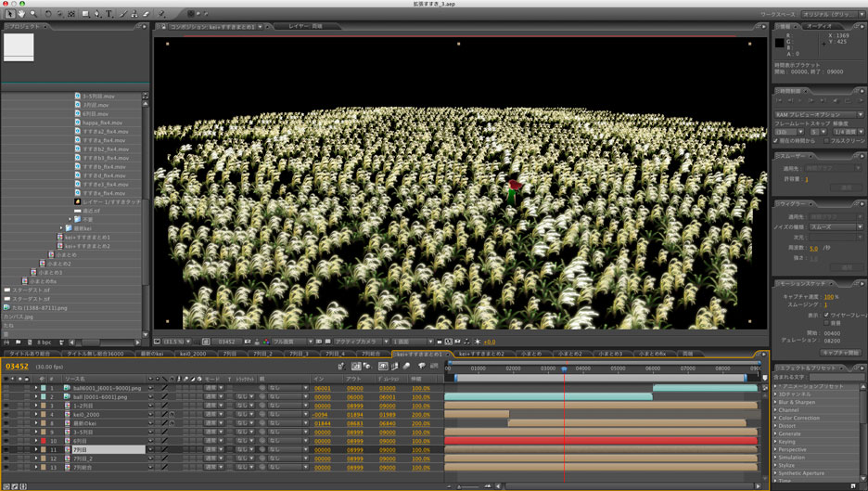Viewport: 868px width, 491px height.
Task: Click the current timecode 03452 field
Action: (x=18, y=367)
